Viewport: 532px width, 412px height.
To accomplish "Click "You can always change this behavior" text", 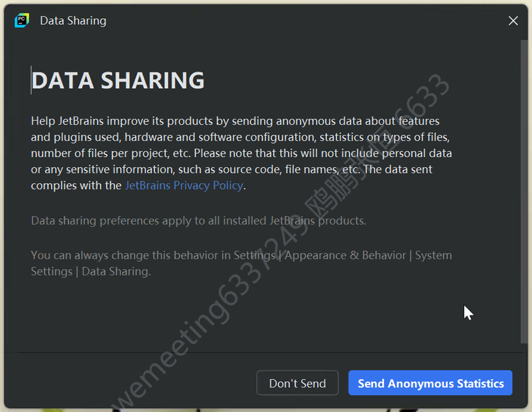I will pos(130,255).
